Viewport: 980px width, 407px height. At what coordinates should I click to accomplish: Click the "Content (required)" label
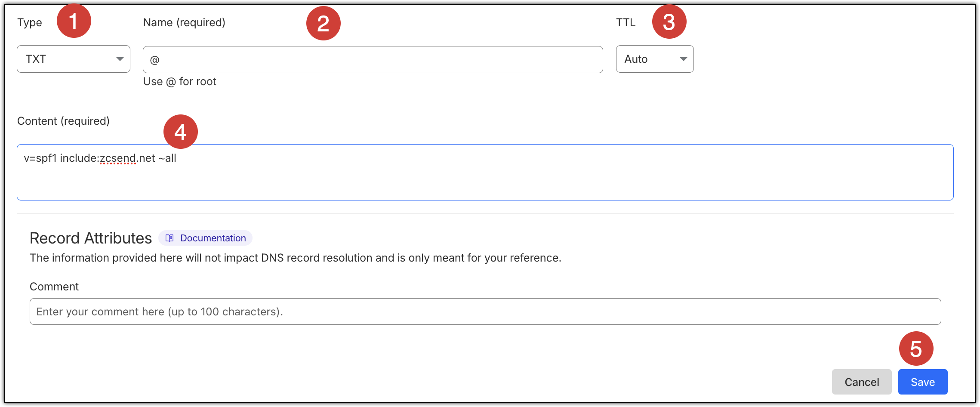(63, 121)
